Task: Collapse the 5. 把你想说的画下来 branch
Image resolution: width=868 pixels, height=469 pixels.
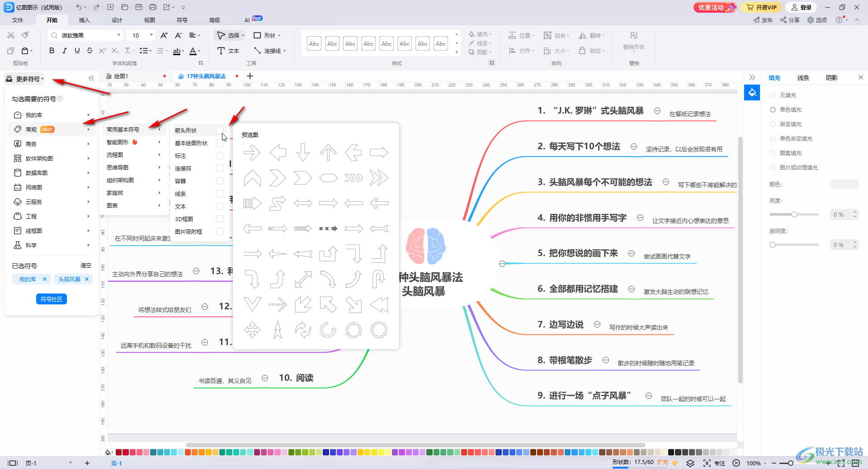Action: [x=632, y=253]
